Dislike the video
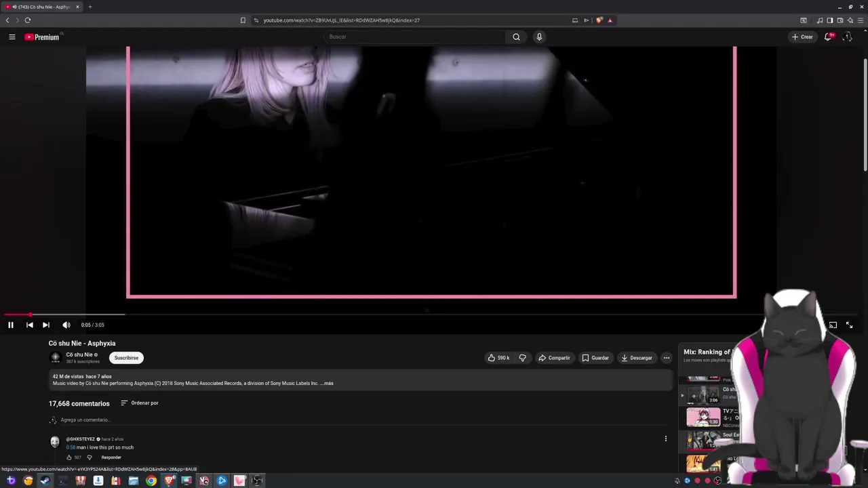This screenshot has height=488, width=868. click(x=522, y=358)
